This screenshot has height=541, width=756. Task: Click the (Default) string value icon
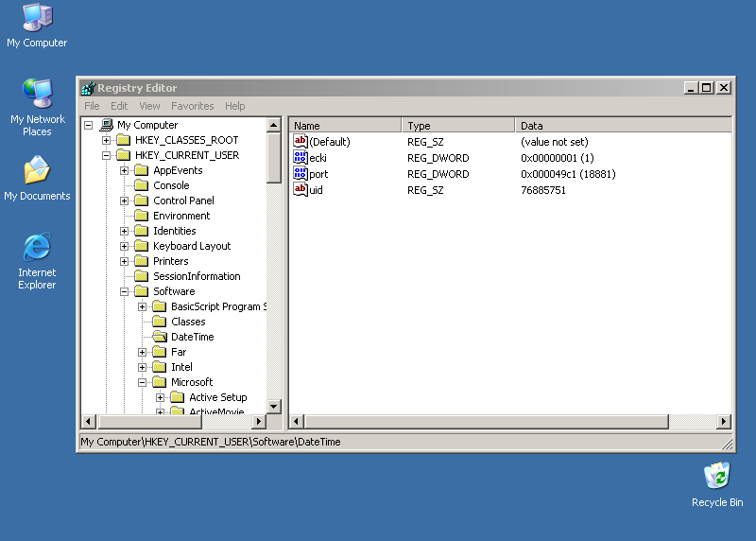point(301,142)
